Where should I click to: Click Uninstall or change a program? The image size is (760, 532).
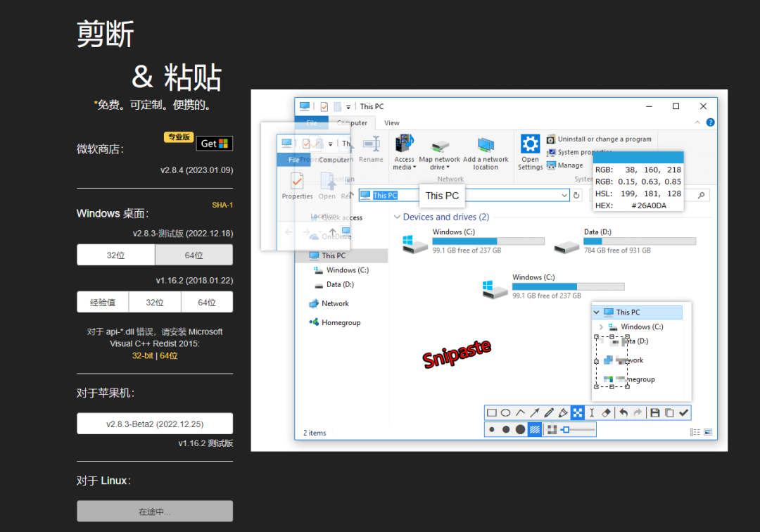click(599, 139)
